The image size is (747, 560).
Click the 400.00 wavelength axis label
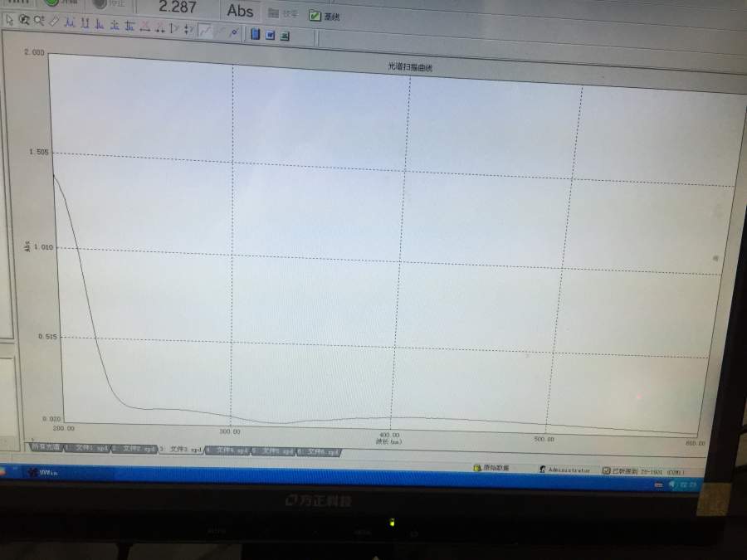point(389,435)
